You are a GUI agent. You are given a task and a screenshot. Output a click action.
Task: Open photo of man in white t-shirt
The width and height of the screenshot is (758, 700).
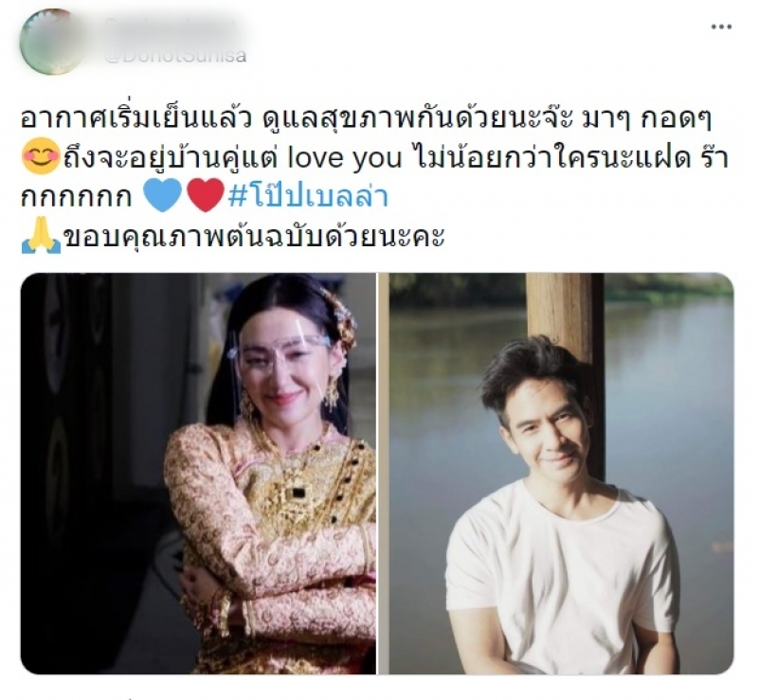coord(562,474)
